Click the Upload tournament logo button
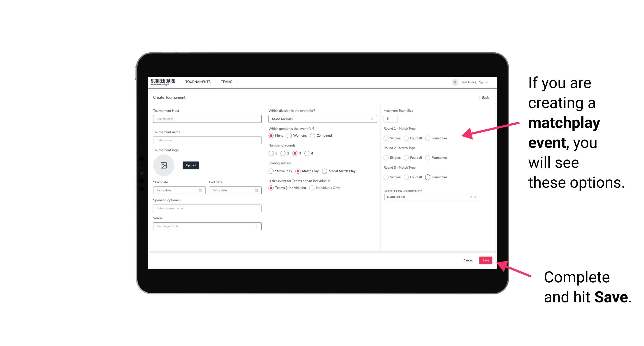The width and height of the screenshot is (644, 346). [x=191, y=165]
